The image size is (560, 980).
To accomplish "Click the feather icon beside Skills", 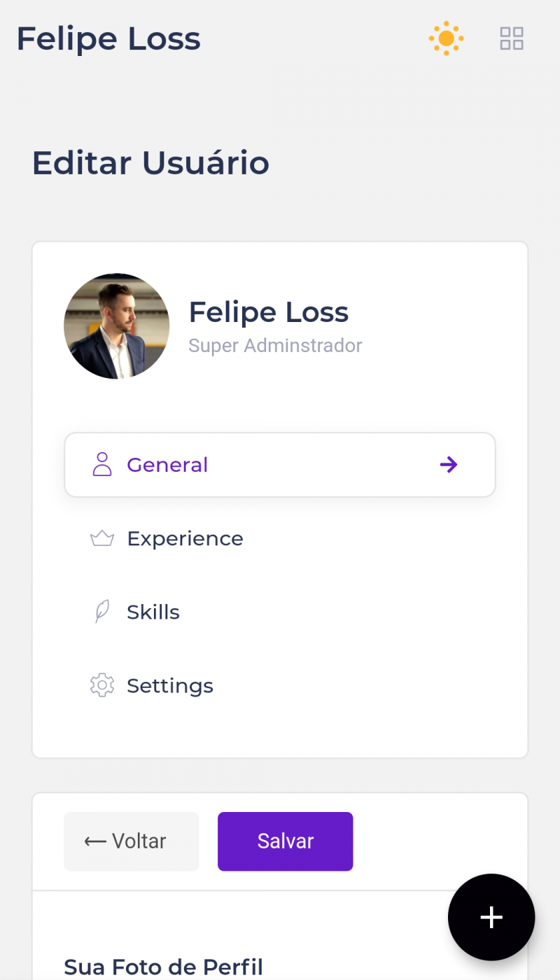I will 102,612.
